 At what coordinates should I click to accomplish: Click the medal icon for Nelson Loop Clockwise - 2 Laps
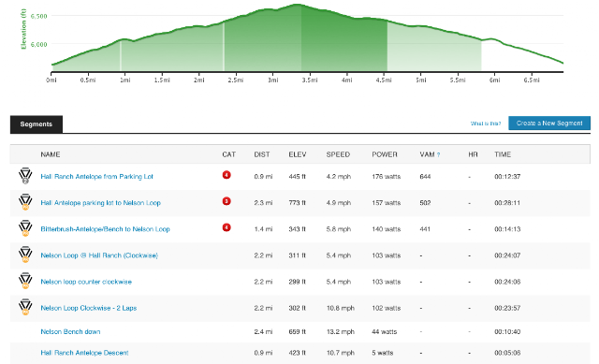25,308
